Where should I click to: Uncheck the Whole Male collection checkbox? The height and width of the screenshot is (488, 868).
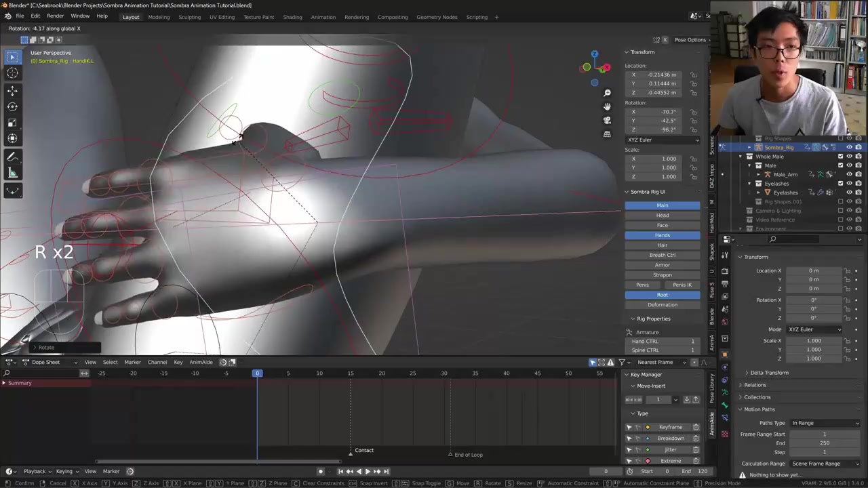pyautogui.click(x=840, y=157)
